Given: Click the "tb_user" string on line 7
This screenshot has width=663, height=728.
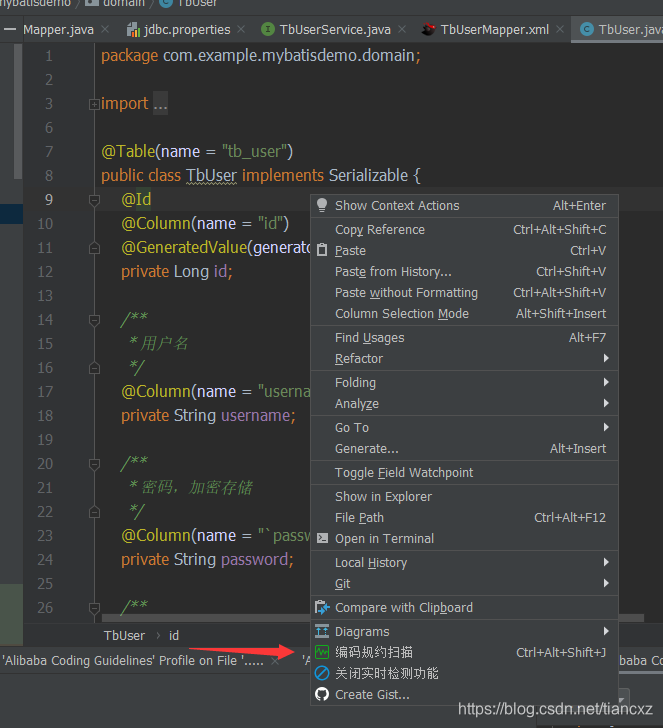Looking at the screenshot, I should [x=254, y=151].
